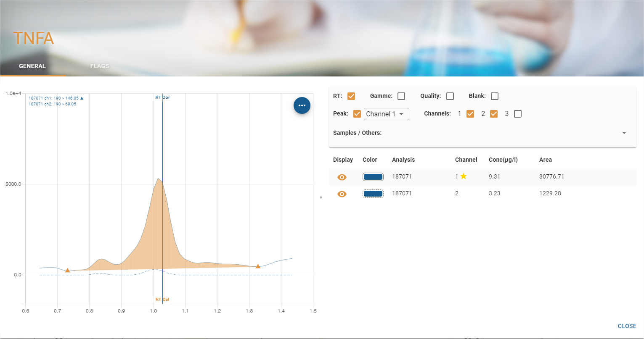
Task: Switch to the FLAGS tab
Action: pos(100,66)
